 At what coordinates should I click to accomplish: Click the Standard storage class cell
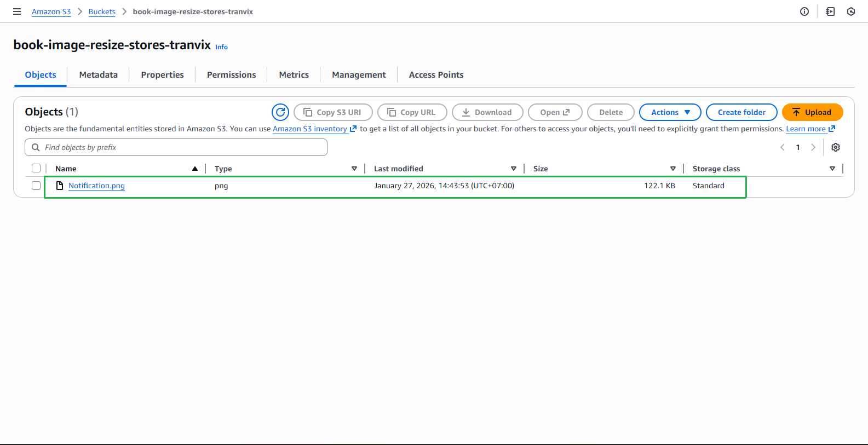tap(708, 186)
